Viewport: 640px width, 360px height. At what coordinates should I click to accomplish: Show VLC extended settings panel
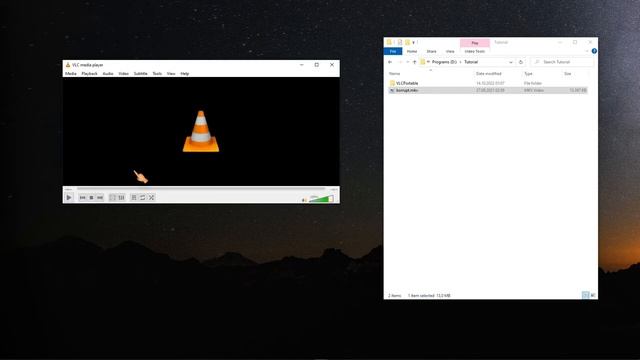121,198
